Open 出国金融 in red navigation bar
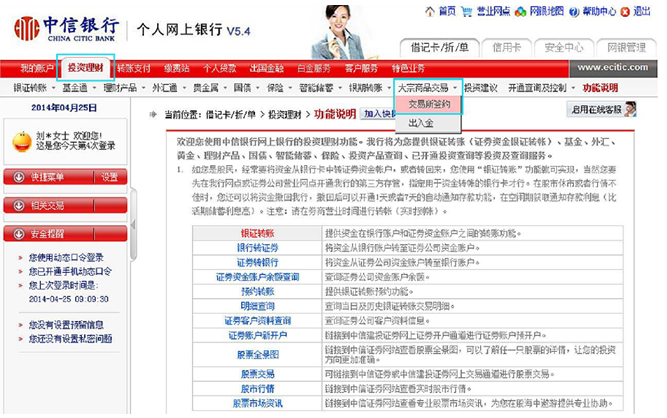The height and width of the screenshot is (418, 667). click(266, 68)
